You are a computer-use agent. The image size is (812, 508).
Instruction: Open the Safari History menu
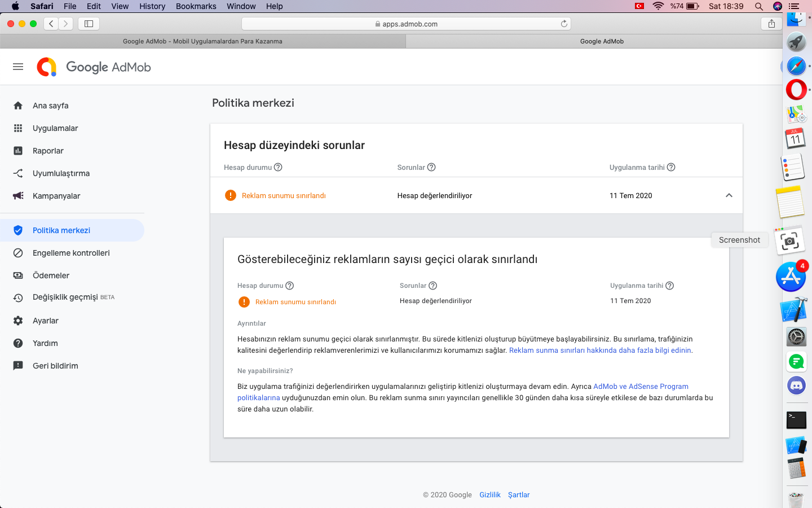click(x=152, y=6)
